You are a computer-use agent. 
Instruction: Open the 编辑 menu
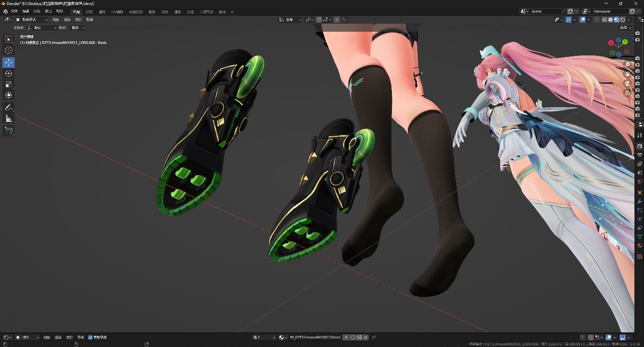click(26, 11)
